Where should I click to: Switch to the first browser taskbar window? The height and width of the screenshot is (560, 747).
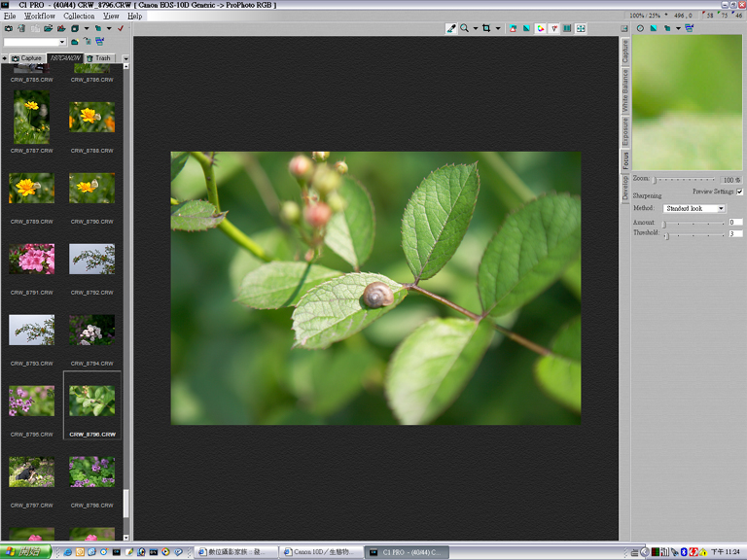pos(236,552)
